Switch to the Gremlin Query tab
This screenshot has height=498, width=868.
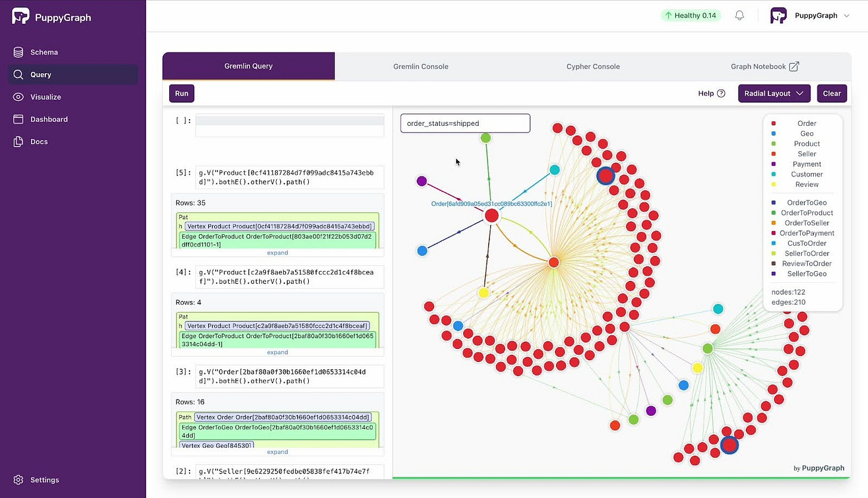point(249,66)
